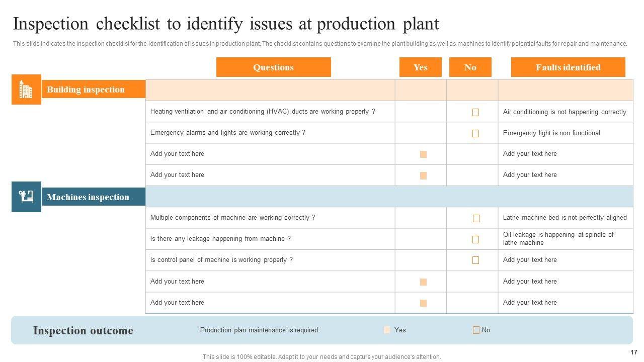Click the Questions column header

tap(273, 67)
